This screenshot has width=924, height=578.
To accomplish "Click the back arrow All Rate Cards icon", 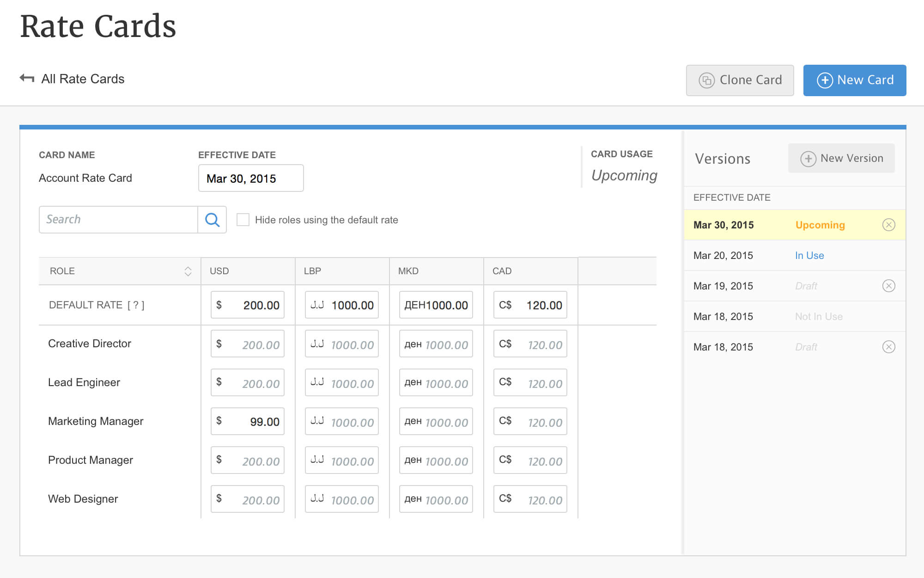I will point(27,79).
